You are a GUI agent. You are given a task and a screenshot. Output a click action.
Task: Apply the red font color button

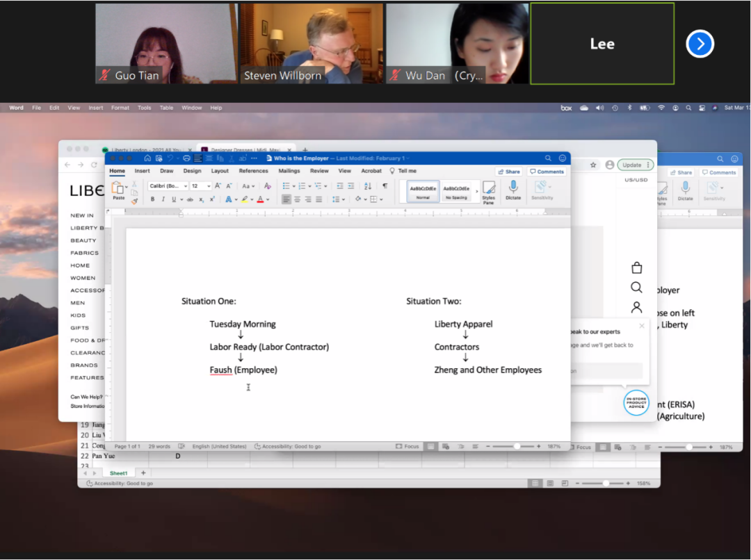click(261, 199)
